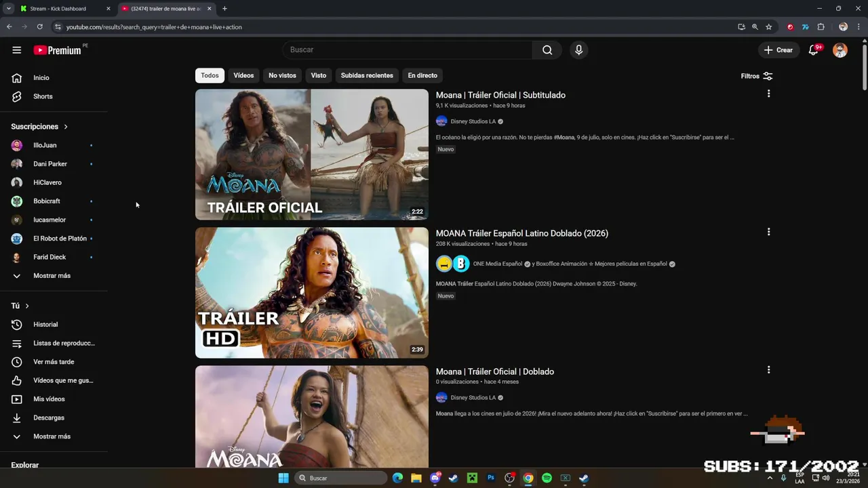The image size is (868, 488).
Task: Open title MOANA Tráiler Español Latino Doblado
Action: pos(521,233)
